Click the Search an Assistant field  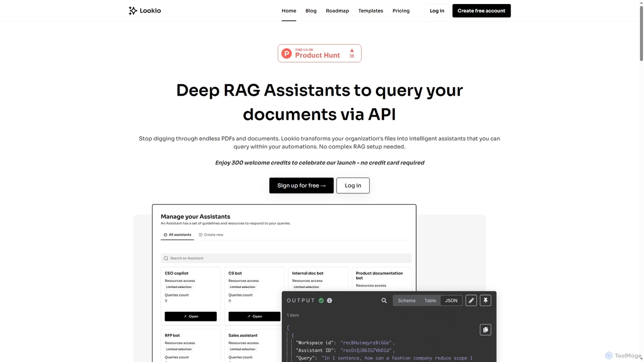click(x=286, y=258)
